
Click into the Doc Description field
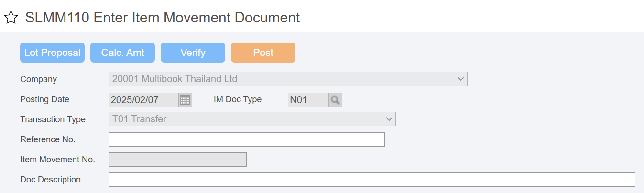[x=372, y=180]
